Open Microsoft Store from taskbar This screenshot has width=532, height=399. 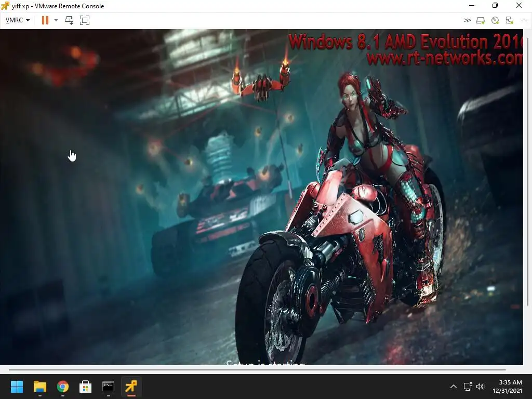tap(86, 387)
